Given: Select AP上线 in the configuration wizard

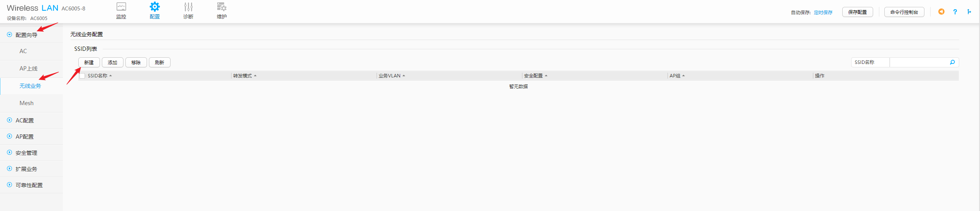Looking at the screenshot, I should (29, 69).
